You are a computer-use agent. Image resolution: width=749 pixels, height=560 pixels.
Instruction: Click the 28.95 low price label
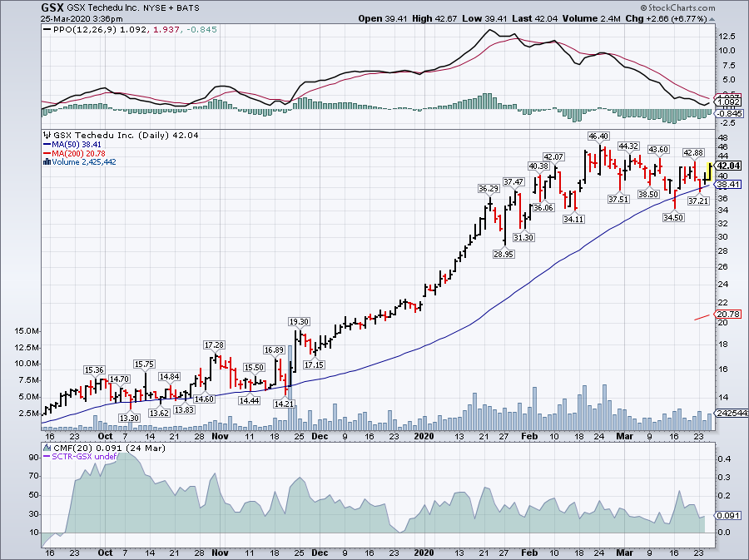(503, 253)
